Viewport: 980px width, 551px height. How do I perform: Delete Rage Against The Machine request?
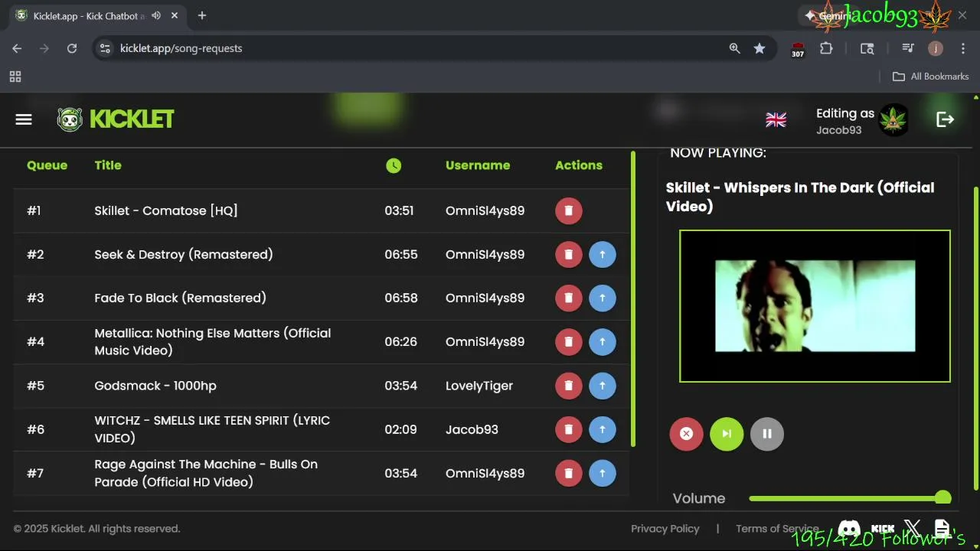point(568,473)
